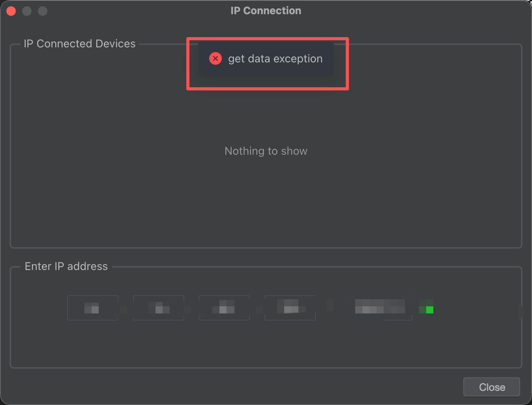Click the "IP Connection" window title
The image size is (532, 405).
(x=266, y=11)
